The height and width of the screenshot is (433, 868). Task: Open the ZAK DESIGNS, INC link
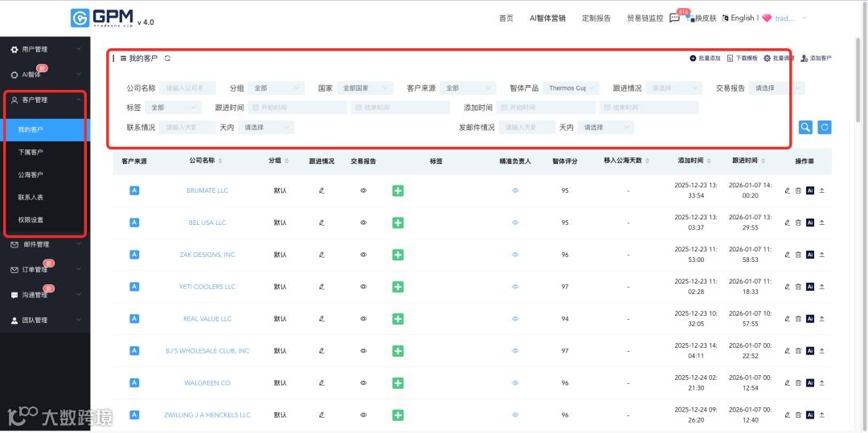click(x=207, y=255)
